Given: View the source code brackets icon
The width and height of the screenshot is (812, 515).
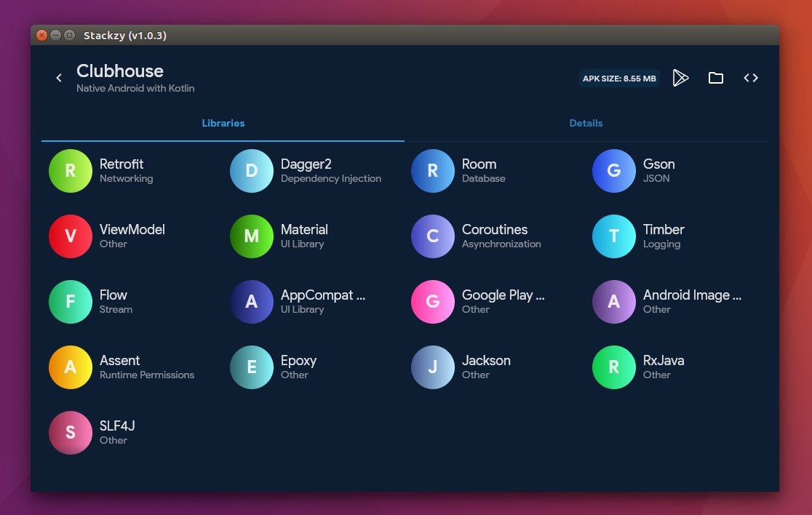Looking at the screenshot, I should point(751,78).
